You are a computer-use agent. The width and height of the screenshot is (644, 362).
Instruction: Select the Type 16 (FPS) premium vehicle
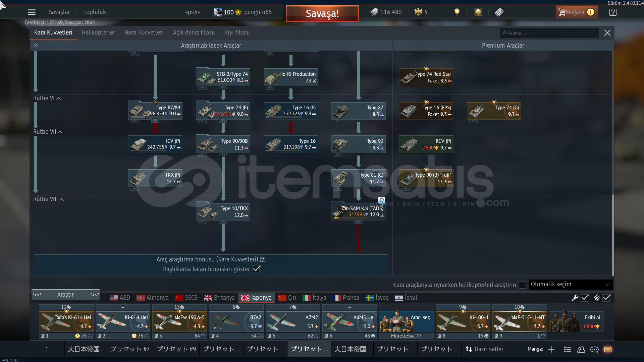[426, 111]
